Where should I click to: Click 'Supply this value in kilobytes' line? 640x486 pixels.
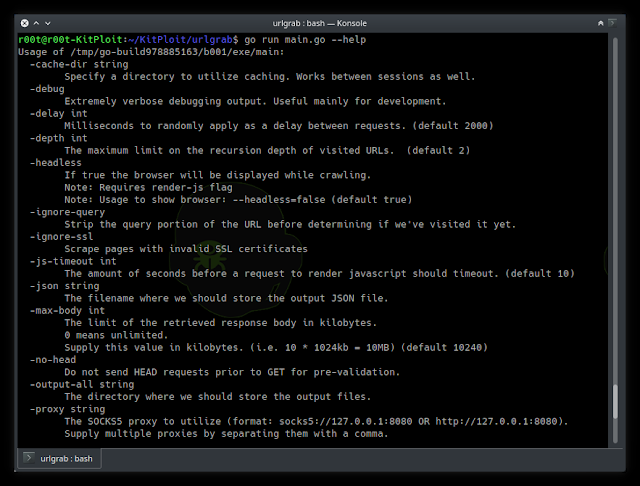[x=276, y=347]
